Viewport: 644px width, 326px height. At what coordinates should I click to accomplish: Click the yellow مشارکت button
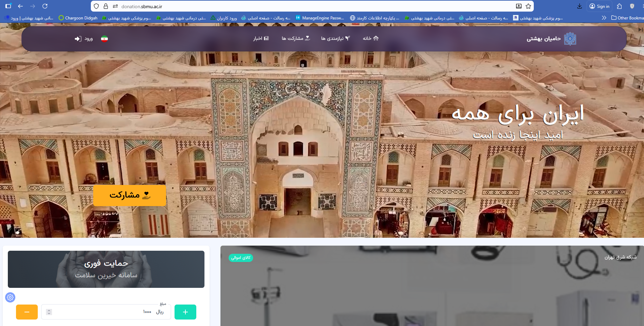[130, 195]
